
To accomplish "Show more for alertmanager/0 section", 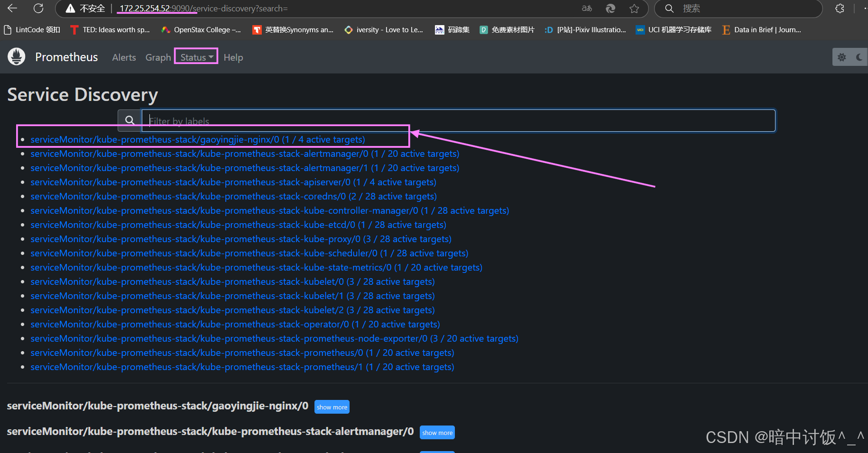I will [x=437, y=433].
